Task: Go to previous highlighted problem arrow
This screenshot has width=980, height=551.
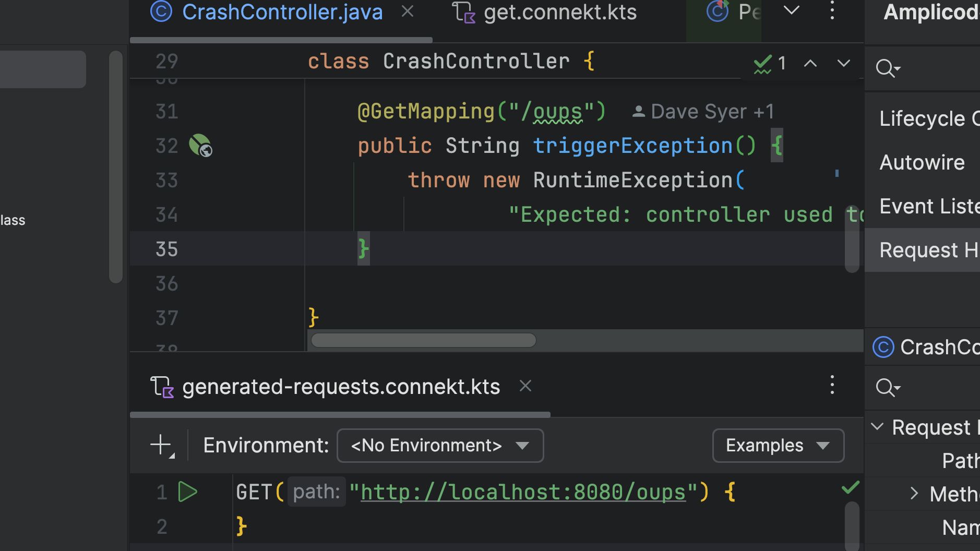Action: point(810,64)
